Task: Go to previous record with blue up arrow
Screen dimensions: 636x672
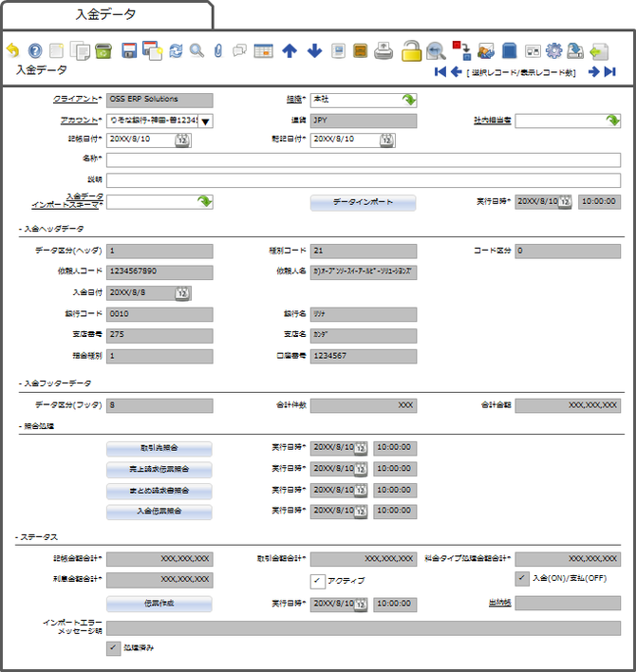Action: tap(290, 50)
